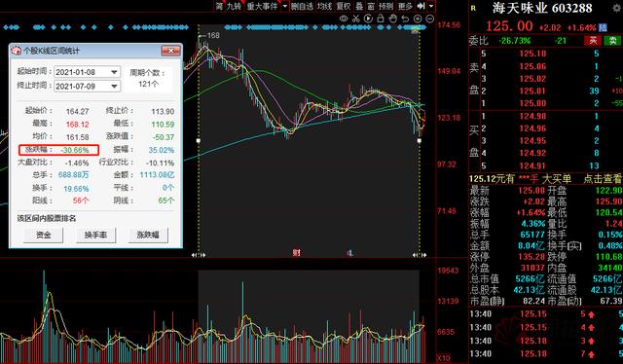Click the 换手率 ranking button
This screenshot has width=623, height=364.
(x=95, y=235)
